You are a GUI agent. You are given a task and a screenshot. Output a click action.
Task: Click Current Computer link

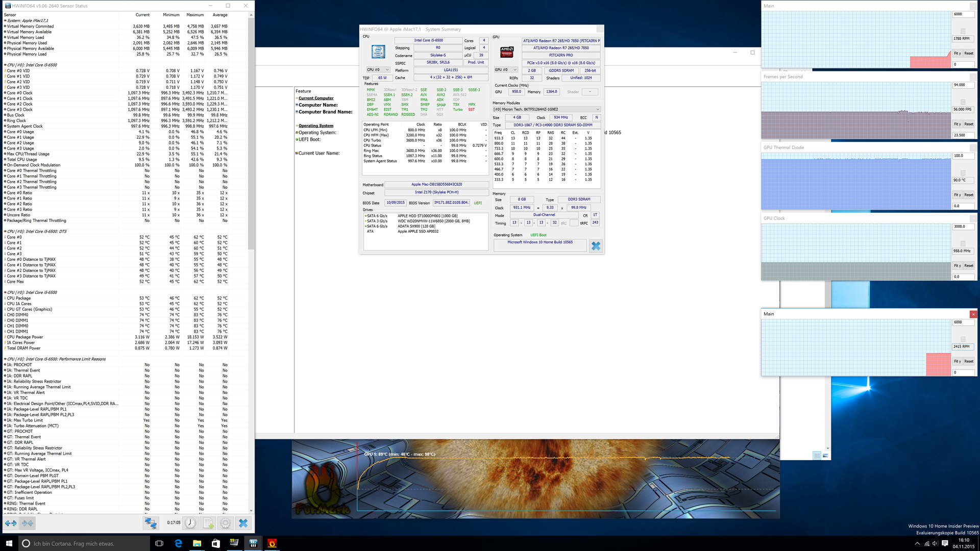[x=316, y=98]
